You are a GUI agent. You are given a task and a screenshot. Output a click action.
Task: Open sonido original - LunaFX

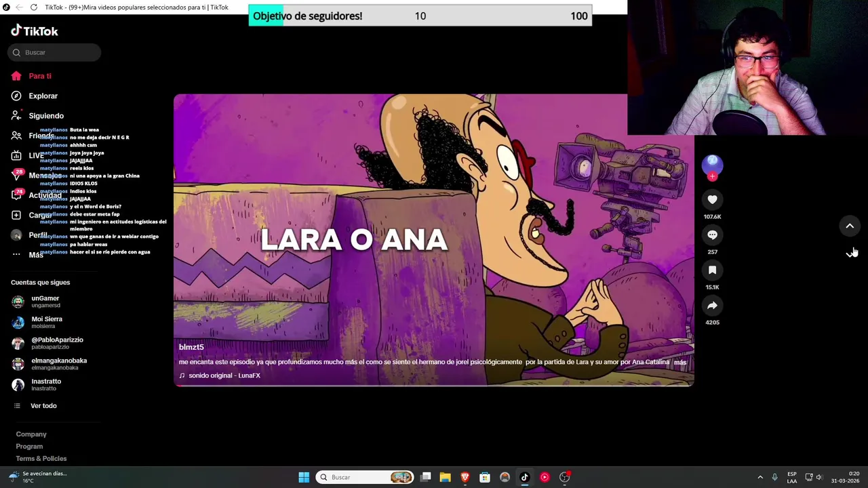pyautogui.click(x=224, y=375)
